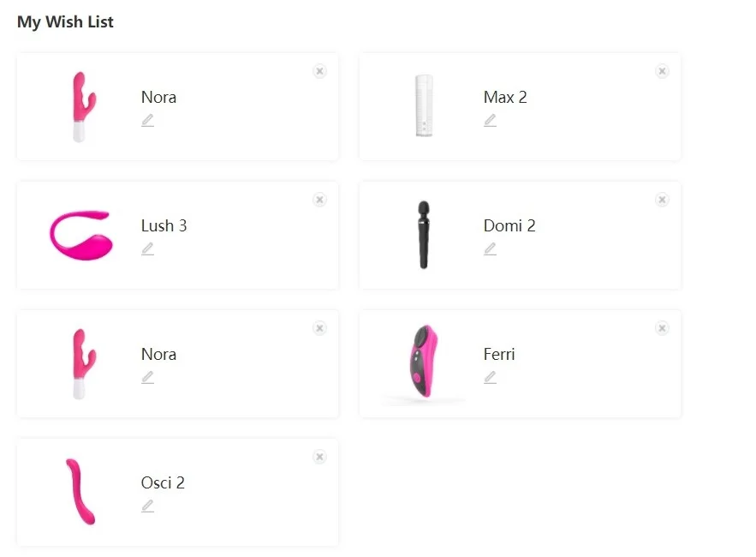Remove Max 2 from the wish list
The image size is (756, 557).
(x=662, y=71)
